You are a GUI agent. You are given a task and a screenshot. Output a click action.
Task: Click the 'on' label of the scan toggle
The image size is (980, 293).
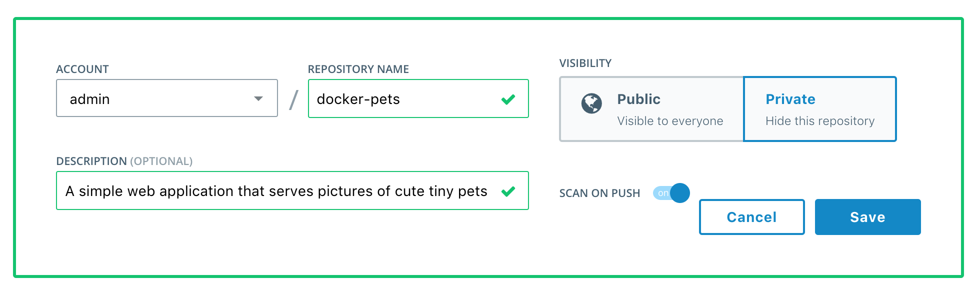[x=663, y=193]
